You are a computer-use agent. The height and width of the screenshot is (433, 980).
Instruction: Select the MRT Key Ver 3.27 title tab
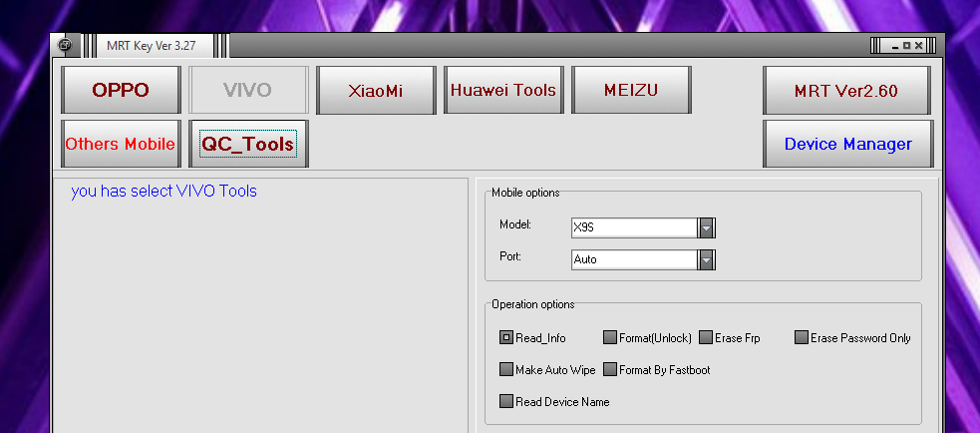[x=152, y=46]
